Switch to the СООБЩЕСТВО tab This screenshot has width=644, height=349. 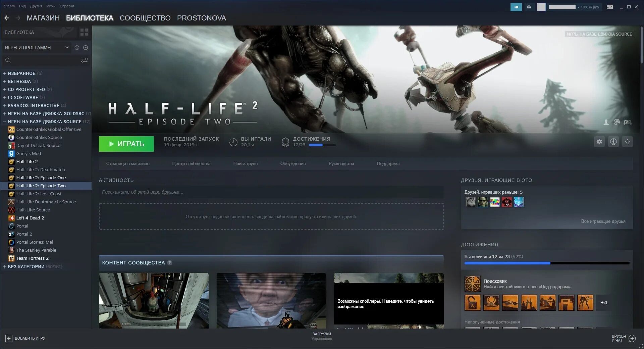pos(145,18)
